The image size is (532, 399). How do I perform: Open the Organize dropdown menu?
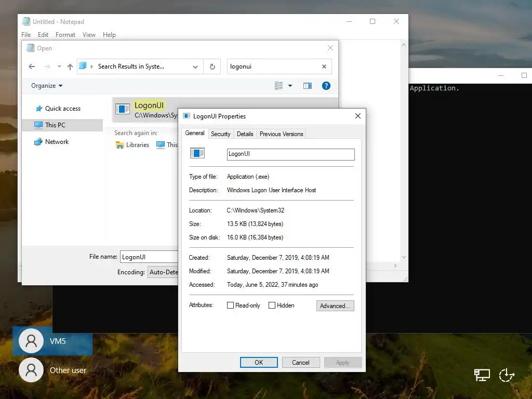[x=47, y=86]
